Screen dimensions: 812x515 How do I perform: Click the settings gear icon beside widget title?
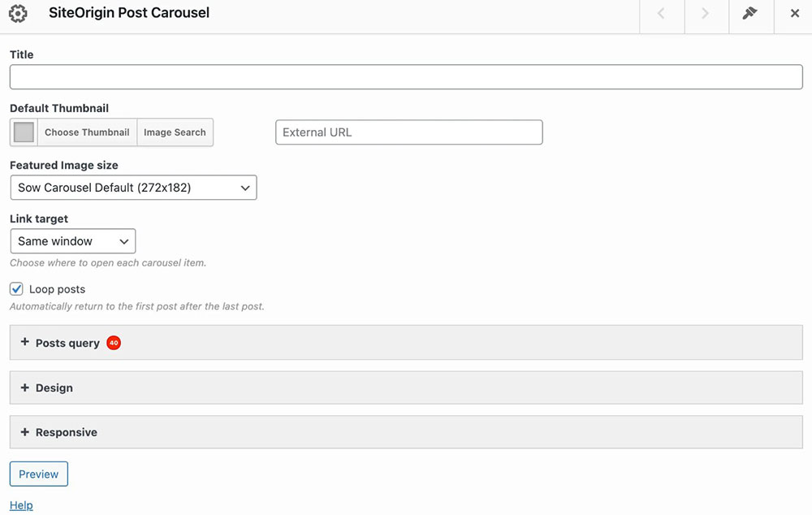pos(18,14)
